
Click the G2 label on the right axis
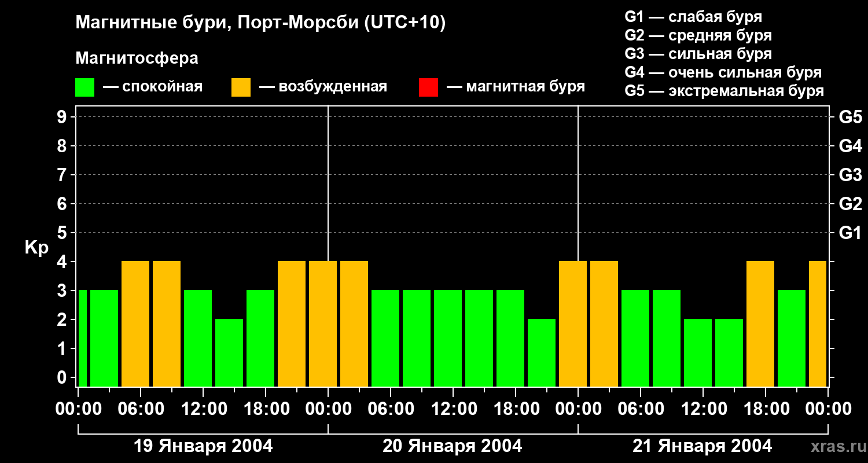(x=850, y=204)
